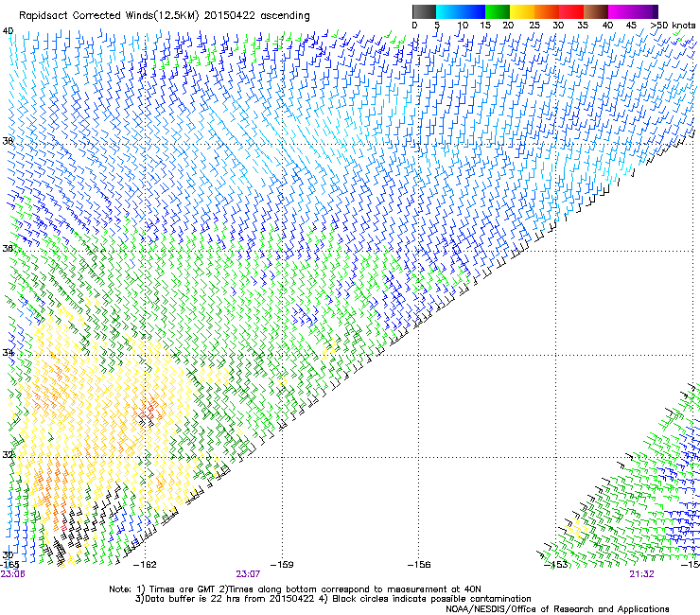
Task: Select the longitude label '-159'
Action: pos(282,565)
